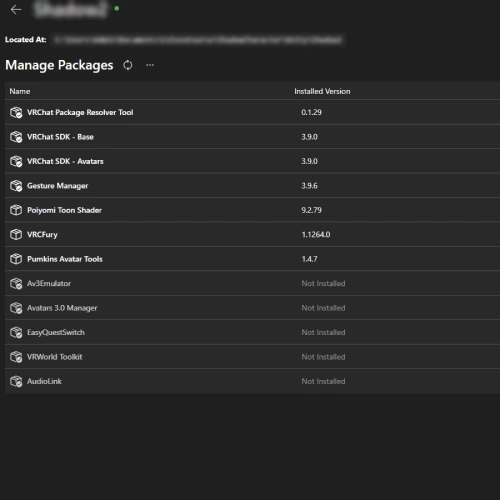Click EasyQuestSwitch package name
This screenshot has height=500, width=500.
(56, 332)
